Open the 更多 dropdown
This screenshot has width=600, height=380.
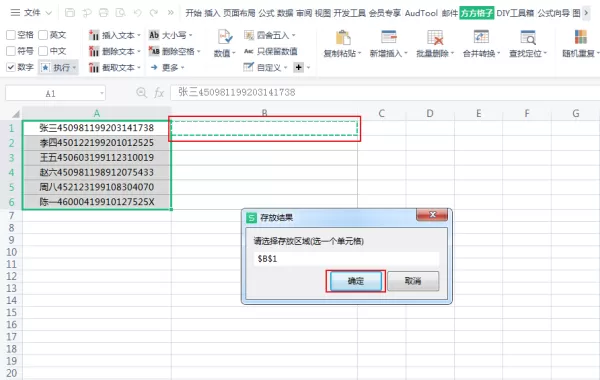[x=167, y=68]
